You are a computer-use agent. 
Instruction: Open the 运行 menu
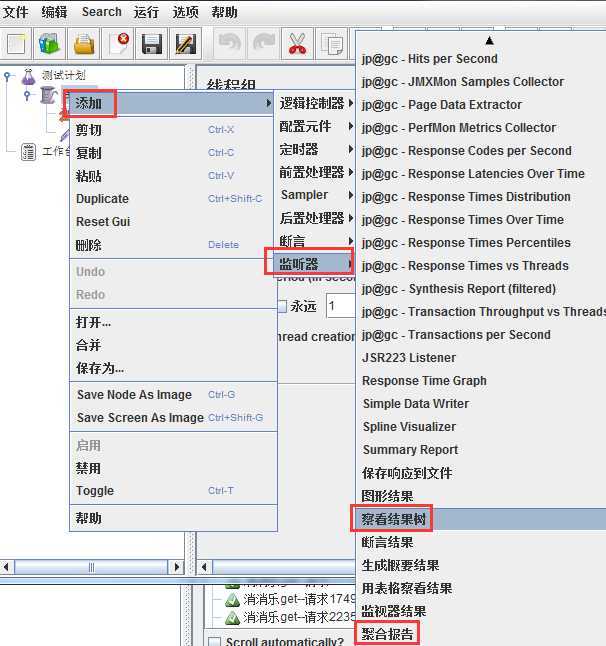(x=146, y=12)
